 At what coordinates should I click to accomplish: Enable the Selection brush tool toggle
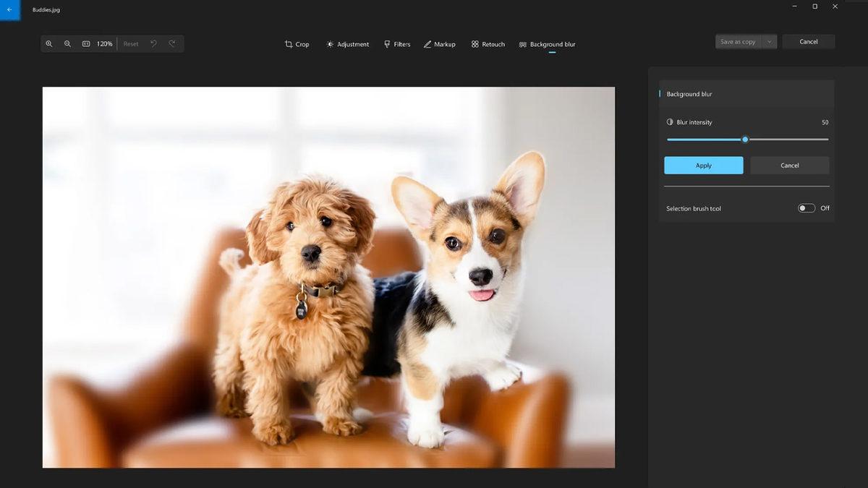click(806, 208)
